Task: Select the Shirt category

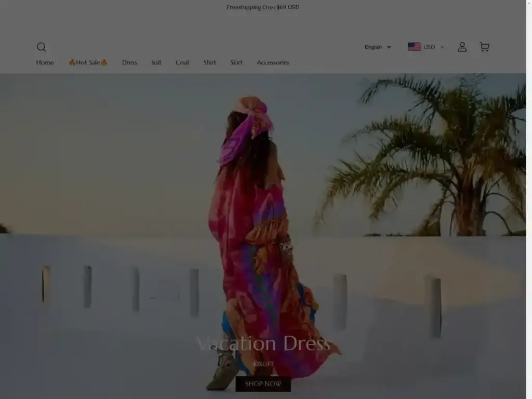Action: (210, 62)
